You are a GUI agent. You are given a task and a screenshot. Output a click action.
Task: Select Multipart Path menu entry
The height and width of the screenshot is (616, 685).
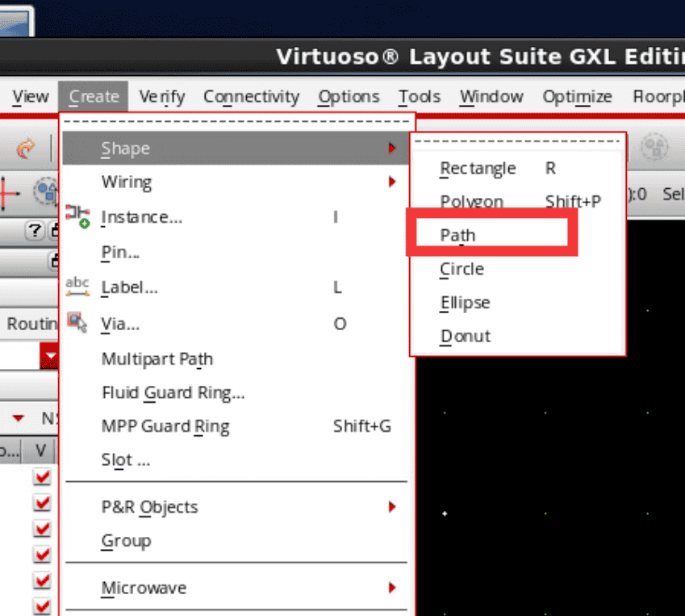click(235, 359)
